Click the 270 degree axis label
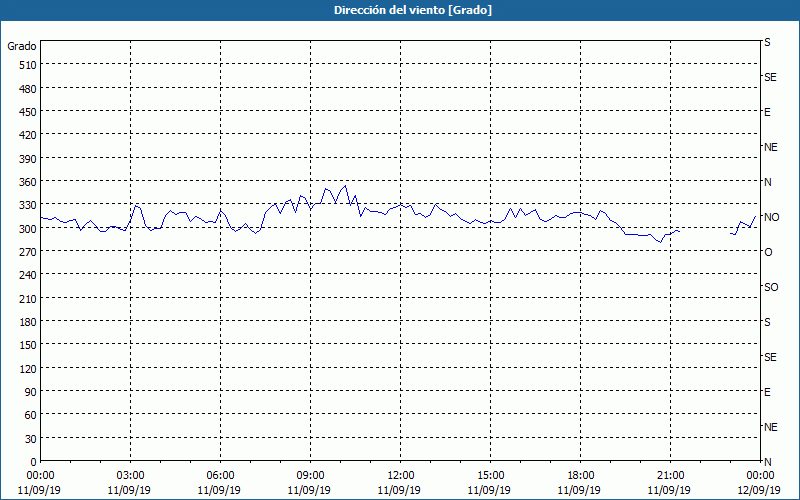The image size is (800, 500). point(28,252)
